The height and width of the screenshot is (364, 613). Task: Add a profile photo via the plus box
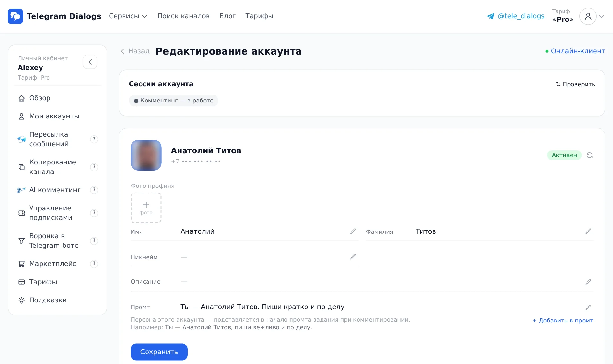(x=146, y=208)
